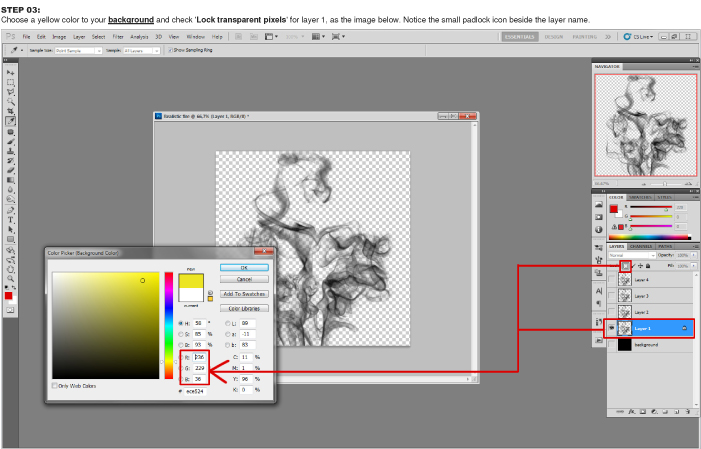
Task: Click the lock all padlock icon
Action: click(x=648, y=266)
